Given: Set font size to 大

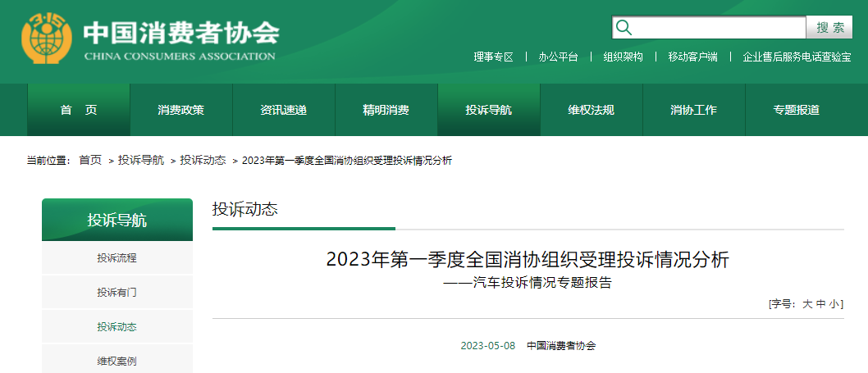Looking at the screenshot, I should pos(807,303).
